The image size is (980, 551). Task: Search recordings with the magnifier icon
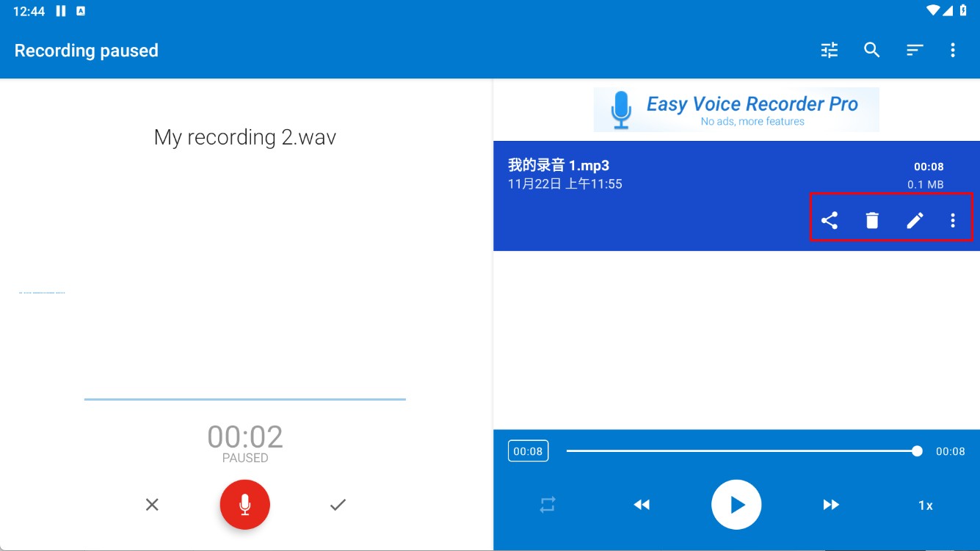click(x=871, y=50)
